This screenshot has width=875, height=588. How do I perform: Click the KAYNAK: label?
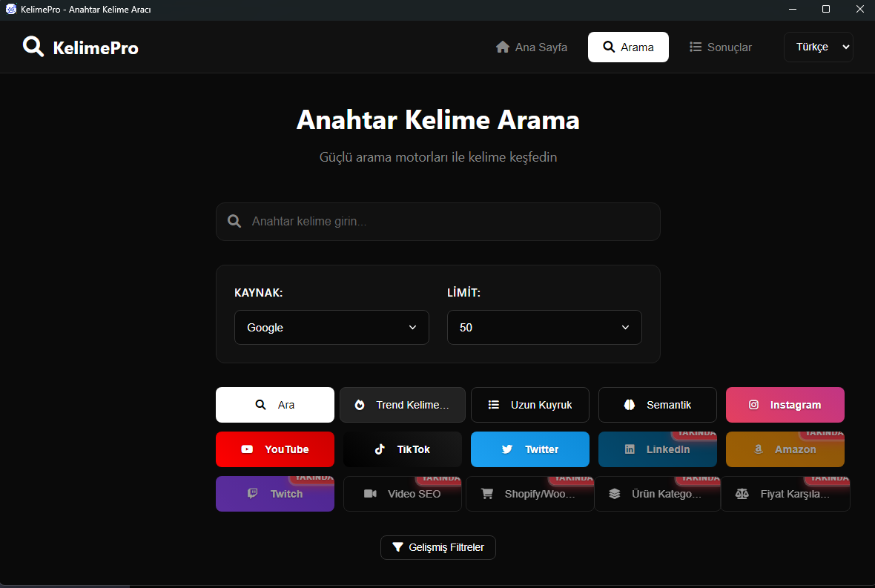click(258, 293)
